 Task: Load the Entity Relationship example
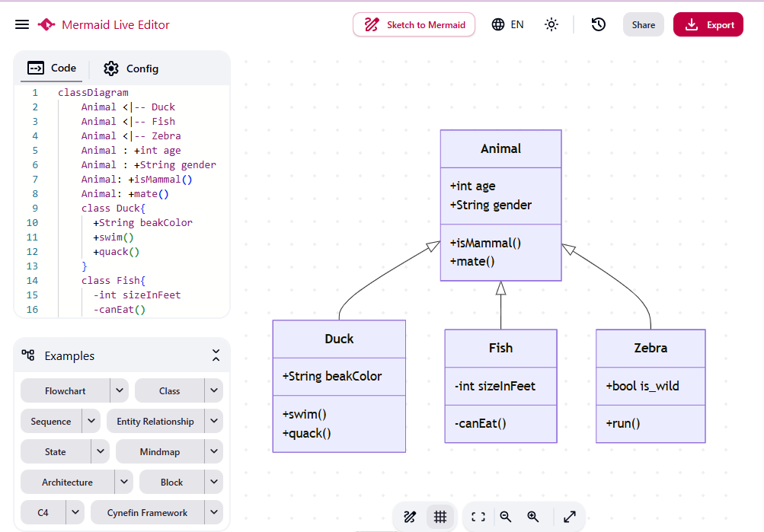pos(155,421)
